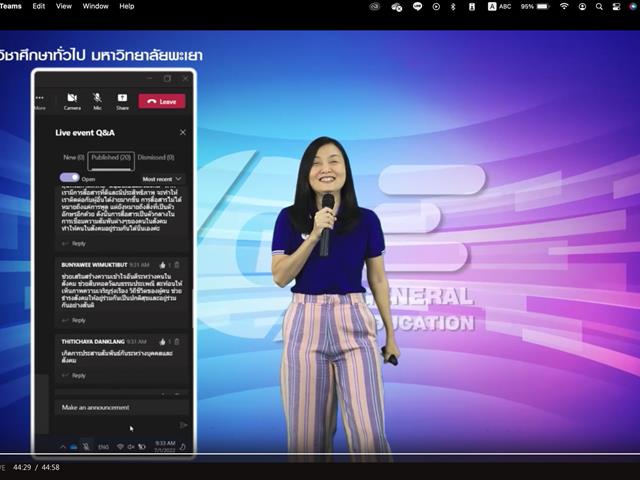Click BUNYAWEE WIMUKTIBUT sender name
Image resolution: width=640 pixels, height=480 pixels.
[x=94, y=265]
